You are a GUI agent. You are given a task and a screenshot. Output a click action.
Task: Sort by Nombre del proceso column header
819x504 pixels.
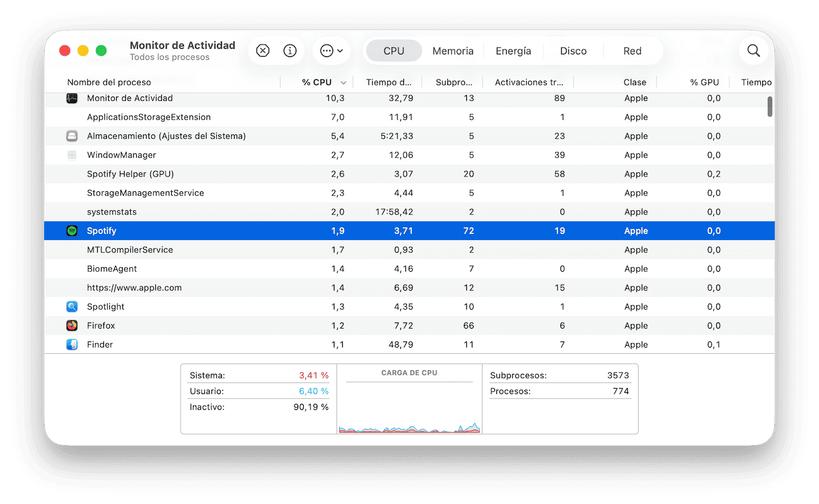pyautogui.click(x=109, y=82)
